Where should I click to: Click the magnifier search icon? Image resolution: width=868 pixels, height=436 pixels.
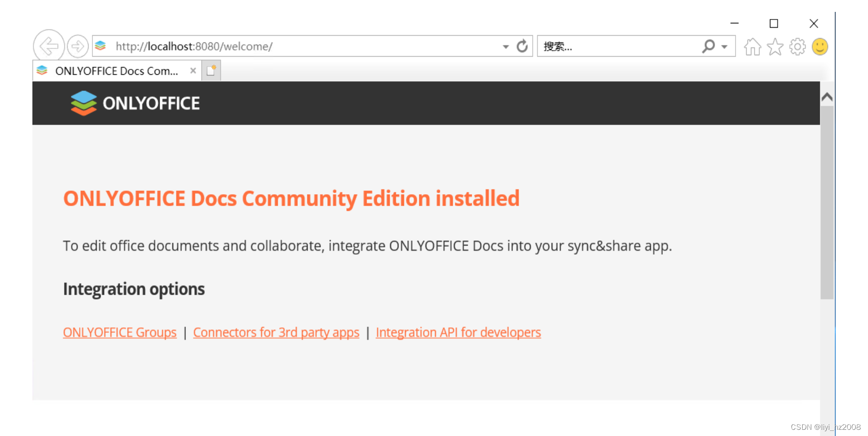click(708, 46)
